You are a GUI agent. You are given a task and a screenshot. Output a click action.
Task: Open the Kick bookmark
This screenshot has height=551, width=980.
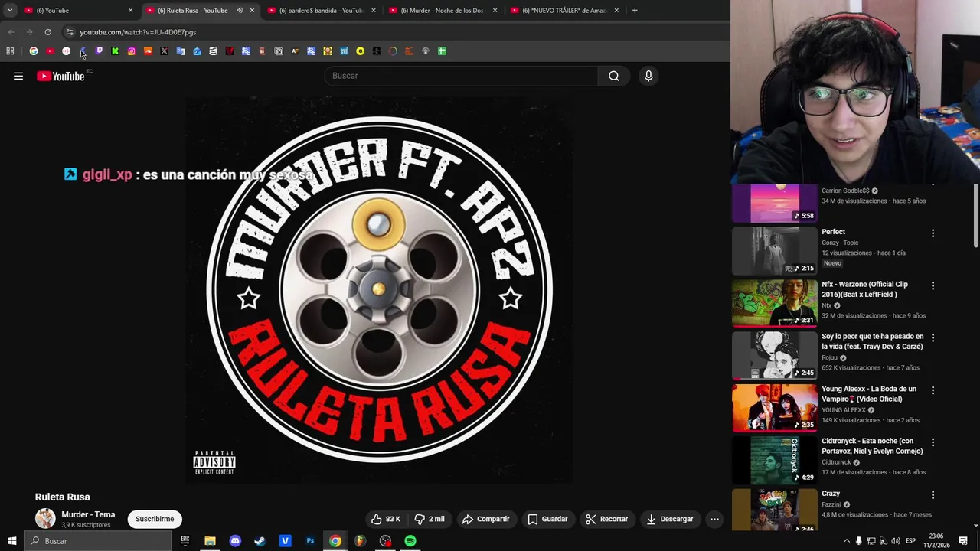coord(115,51)
